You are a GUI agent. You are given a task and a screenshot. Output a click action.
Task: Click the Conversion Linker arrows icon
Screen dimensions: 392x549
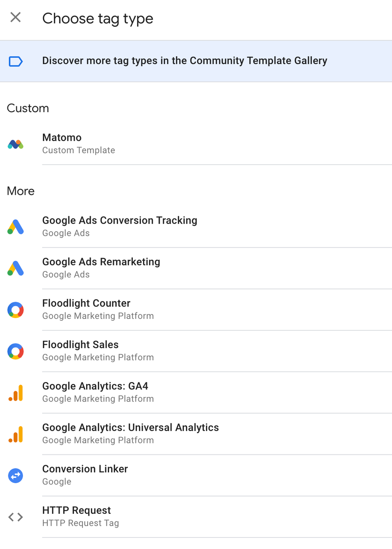pos(16,475)
